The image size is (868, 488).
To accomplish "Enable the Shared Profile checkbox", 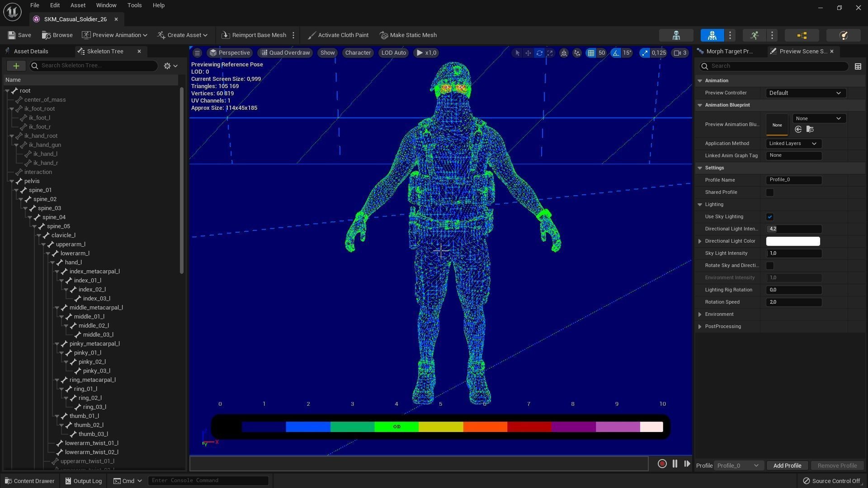I will coord(769,192).
